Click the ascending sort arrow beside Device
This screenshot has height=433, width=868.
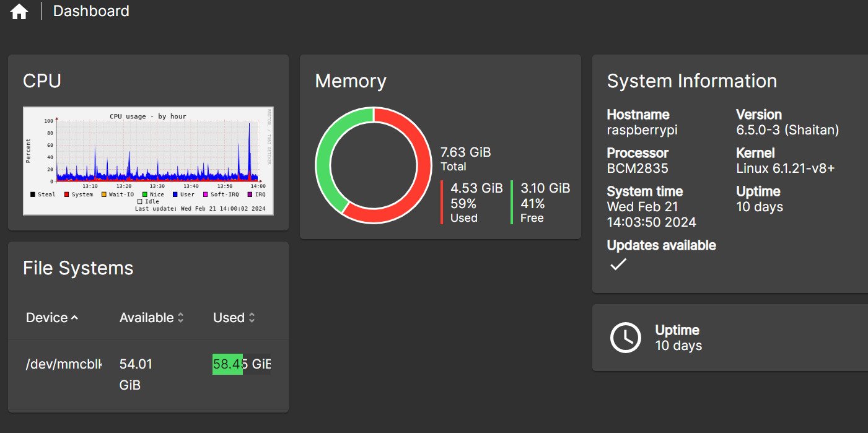[75, 318]
